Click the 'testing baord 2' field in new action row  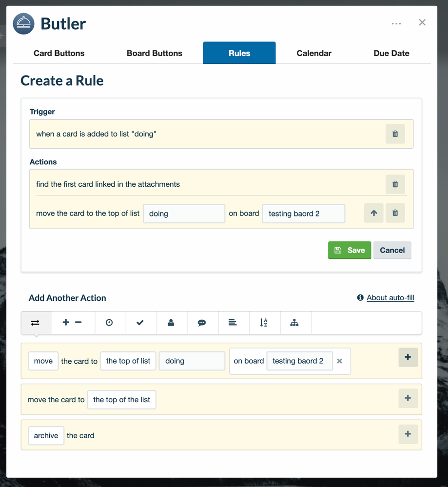coord(299,361)
